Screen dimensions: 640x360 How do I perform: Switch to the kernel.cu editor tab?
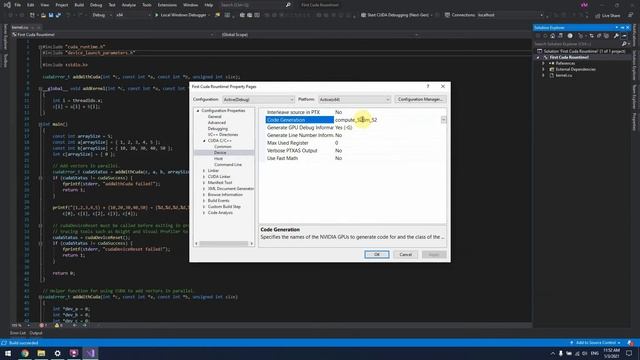(x=20, y=27)
